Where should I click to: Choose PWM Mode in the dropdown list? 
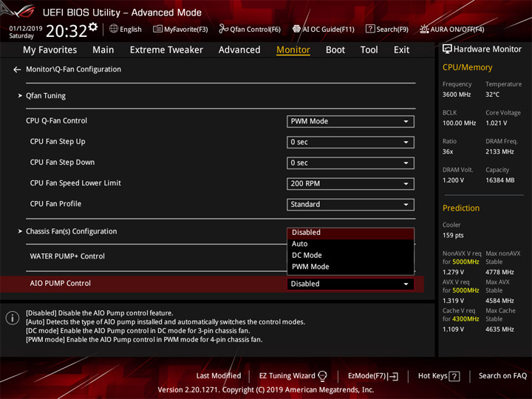tap(350, 267)
